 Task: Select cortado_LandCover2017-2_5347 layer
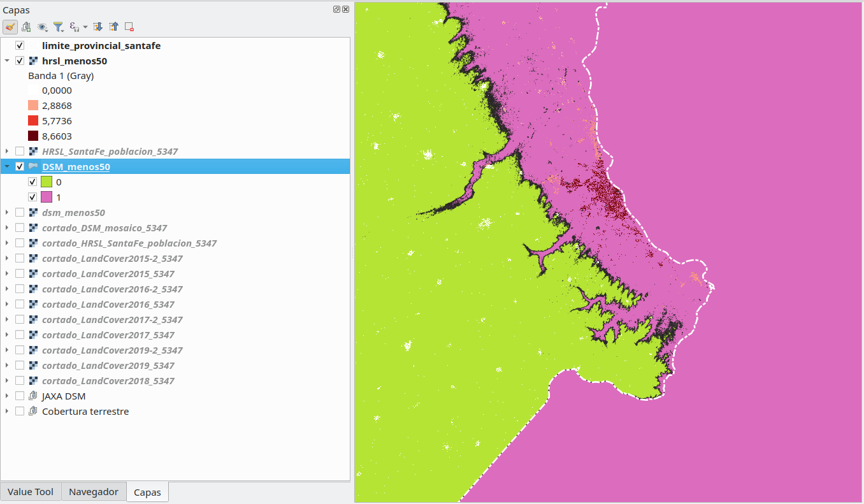click(x=112, y=320)
